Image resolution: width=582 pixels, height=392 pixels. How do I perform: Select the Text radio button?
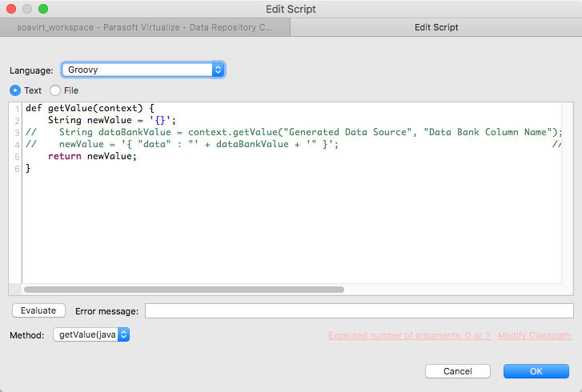[15, 90]
